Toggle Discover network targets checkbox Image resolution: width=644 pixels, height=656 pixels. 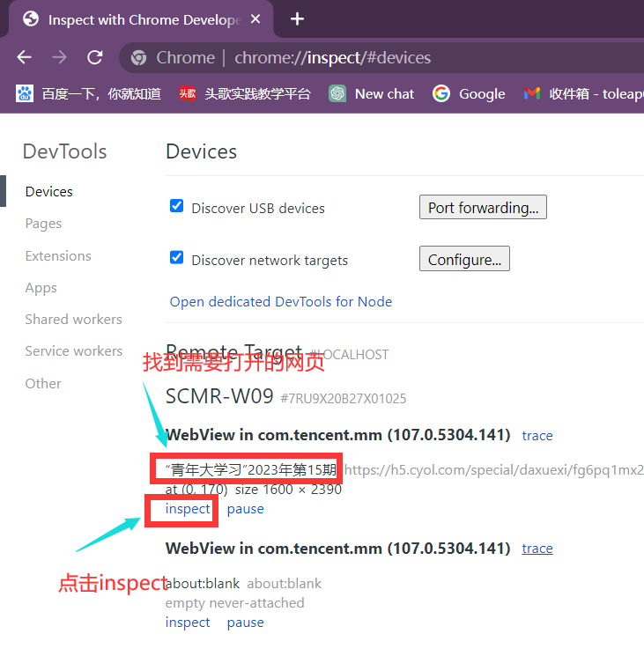pos(176,257)
